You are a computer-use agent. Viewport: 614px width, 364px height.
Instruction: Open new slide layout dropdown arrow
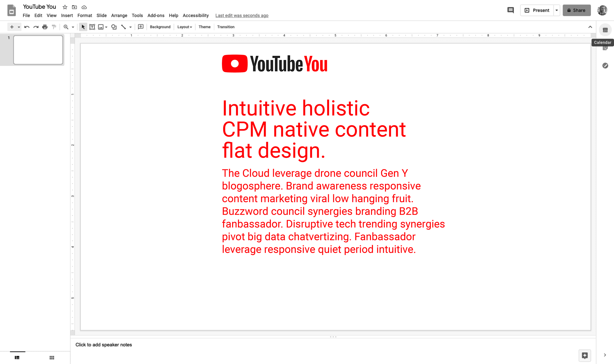tap(19, 27)
